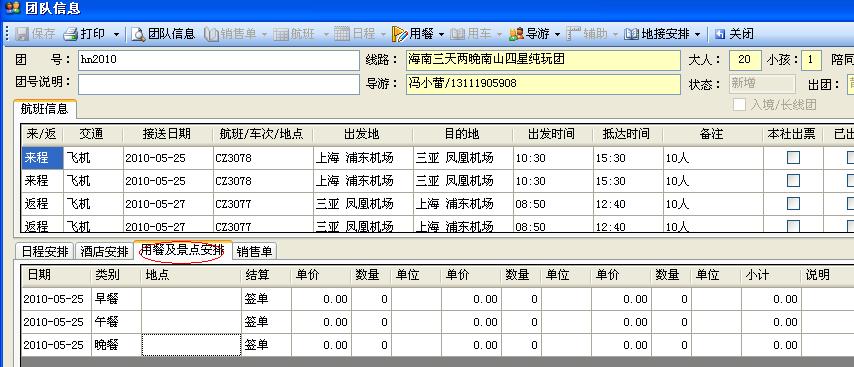The width and height of the screenshot is (854, 367).
Task: Click the 日程 calendar icon
Action: coord(341,34)
